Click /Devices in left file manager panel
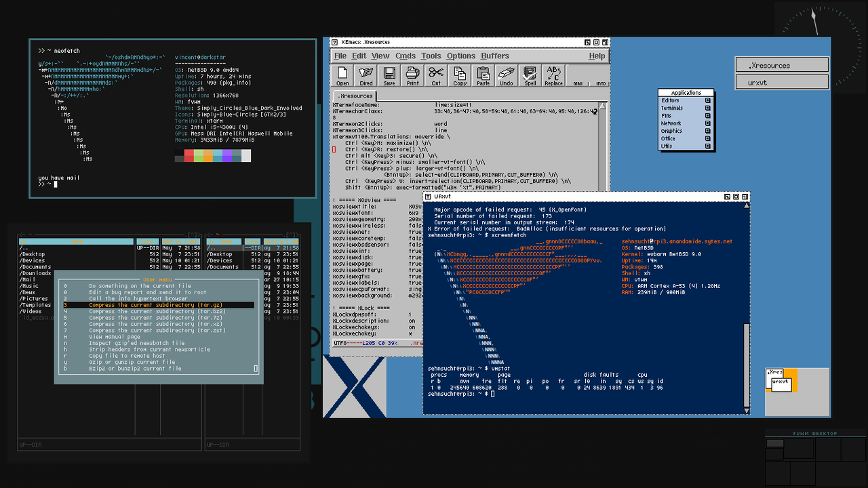The width and height of the screenshot is (868, 488). [x=32, y=260]
